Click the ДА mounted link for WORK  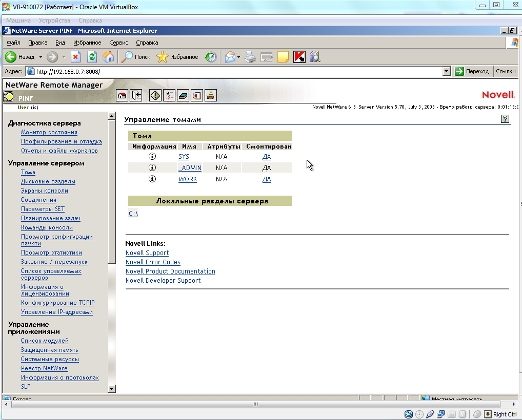(267, 179)
